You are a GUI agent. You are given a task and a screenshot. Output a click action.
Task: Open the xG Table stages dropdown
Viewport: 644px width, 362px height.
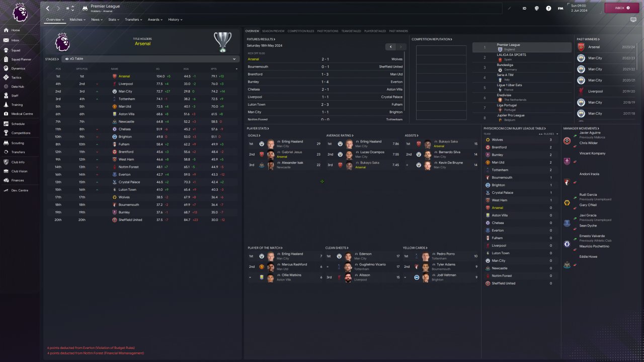pos(150,59)
